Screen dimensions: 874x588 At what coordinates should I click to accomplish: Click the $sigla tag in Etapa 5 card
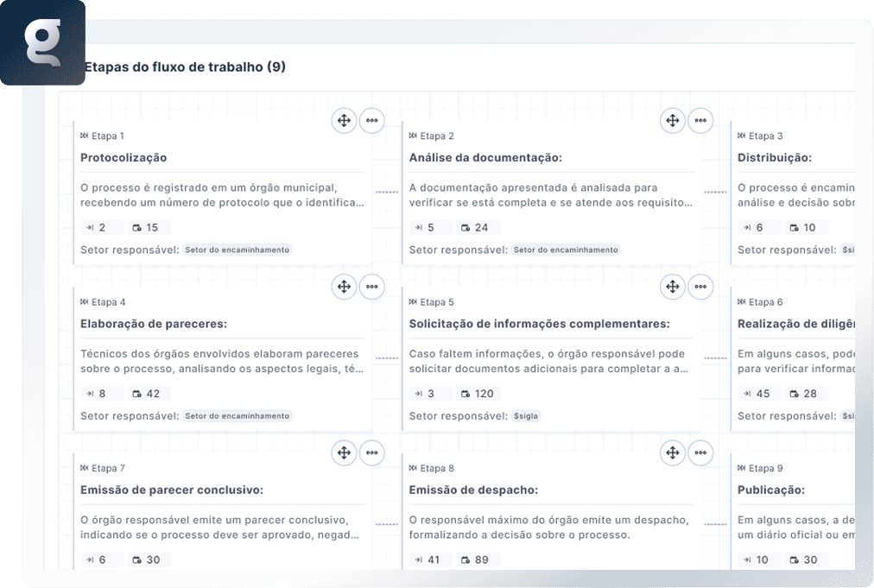[526, 416]
